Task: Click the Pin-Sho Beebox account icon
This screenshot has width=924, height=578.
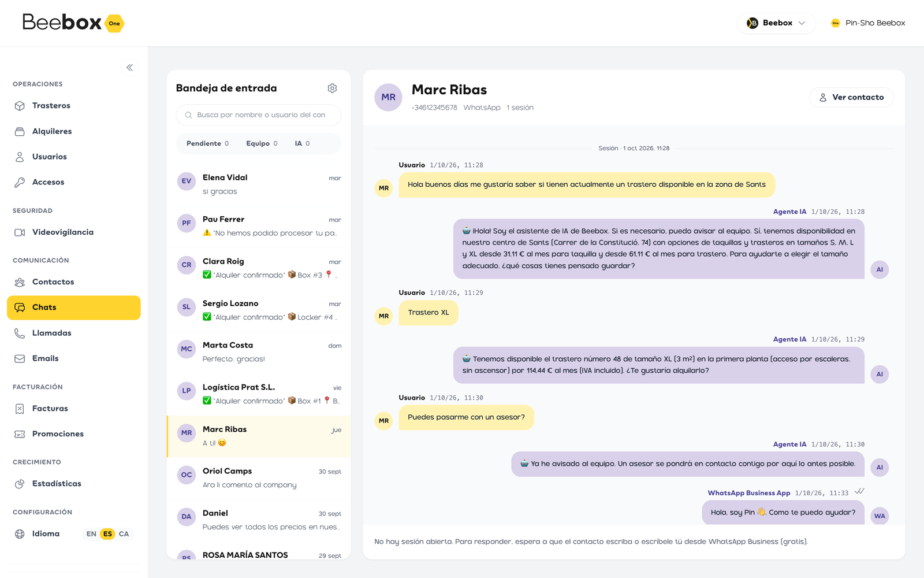Action: [x=835, y=23]
